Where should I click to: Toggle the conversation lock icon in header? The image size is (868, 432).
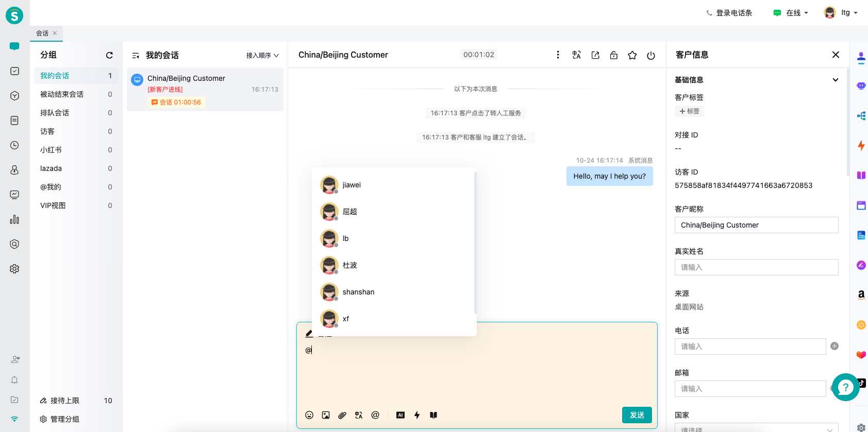(x=614, y=55)
